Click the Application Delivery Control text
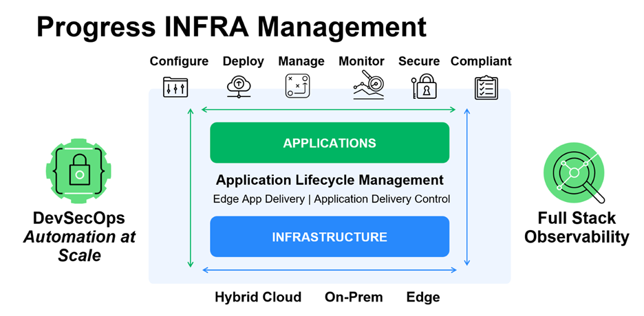Screen dimensions: 644x316 click(382, 199)
